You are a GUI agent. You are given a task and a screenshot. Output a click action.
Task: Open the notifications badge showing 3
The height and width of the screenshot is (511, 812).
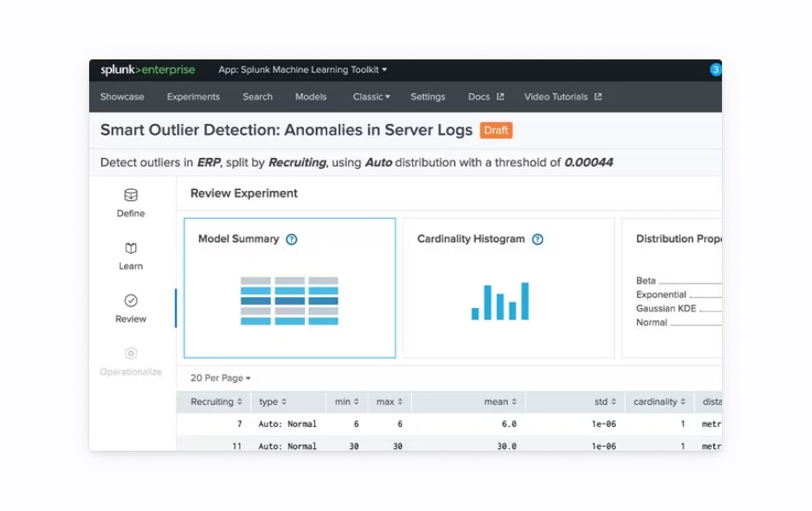714,70
